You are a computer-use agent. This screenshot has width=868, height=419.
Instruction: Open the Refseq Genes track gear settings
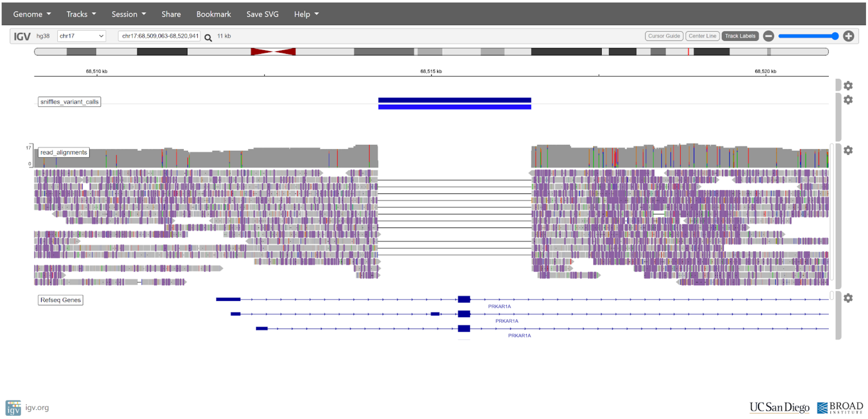click(848, 298)
